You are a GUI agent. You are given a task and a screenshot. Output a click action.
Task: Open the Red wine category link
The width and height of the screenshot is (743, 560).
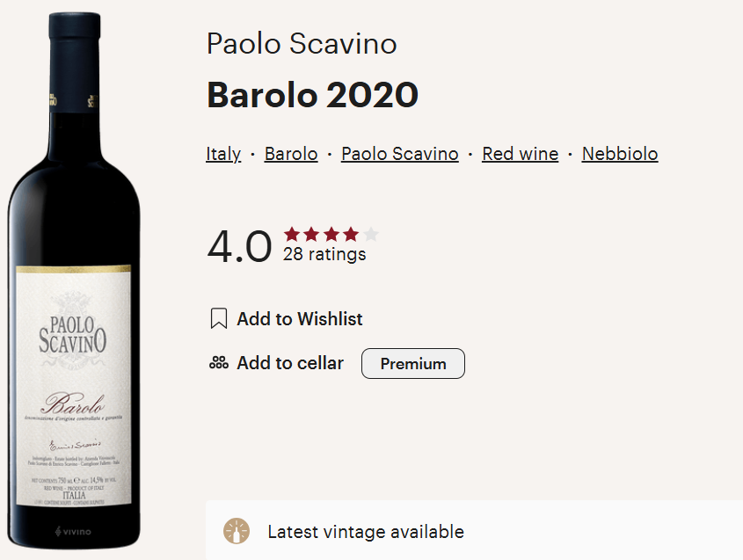[521, 154]
